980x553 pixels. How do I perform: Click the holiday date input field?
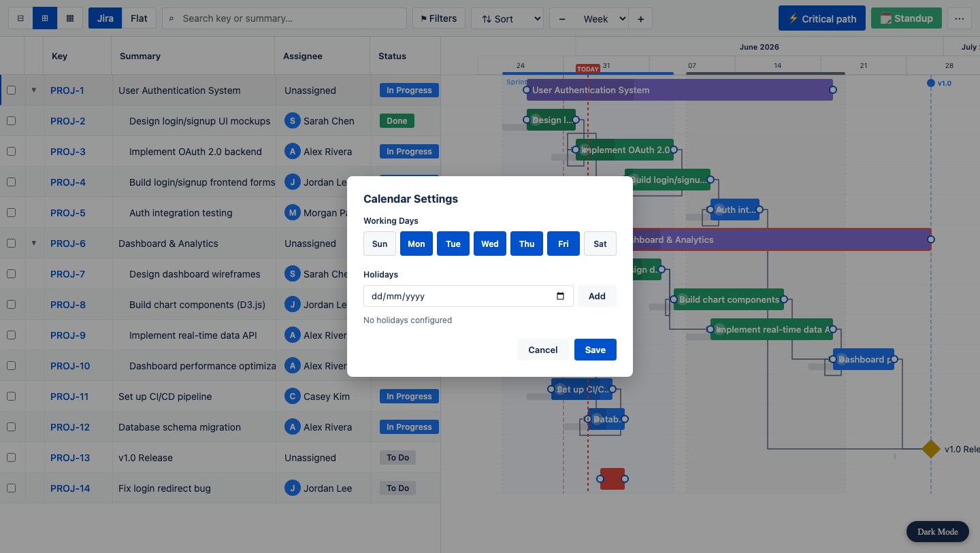tap(468, 296)
